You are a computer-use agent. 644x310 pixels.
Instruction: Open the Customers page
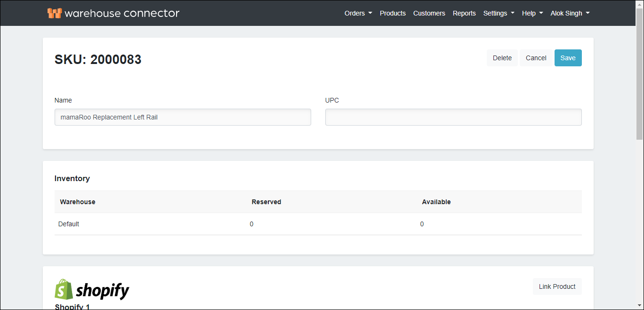[x=429, y=13]
